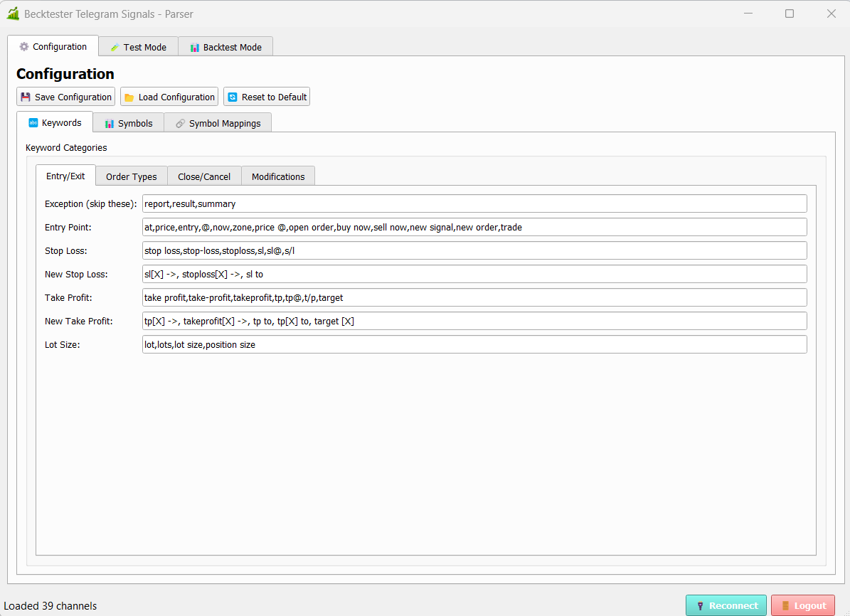Click the 'Take Profit:' label
Image resolution: width=850 pixels, height=616 pixels.
68,298
